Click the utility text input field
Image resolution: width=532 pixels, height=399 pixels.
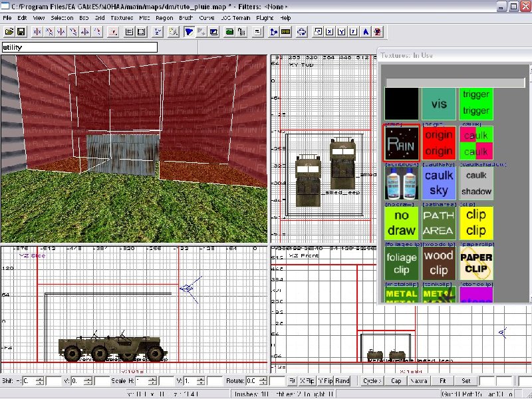tap(80, 47)
